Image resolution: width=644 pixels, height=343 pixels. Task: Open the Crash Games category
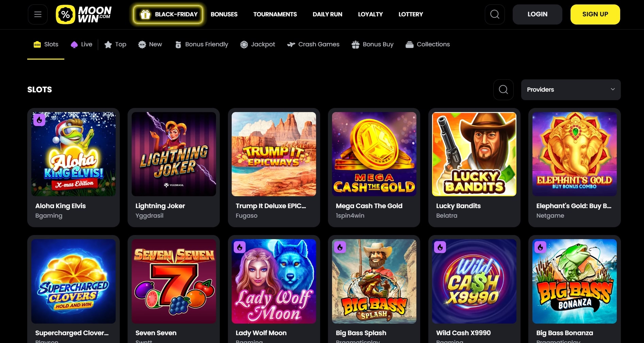pos(313,44)
